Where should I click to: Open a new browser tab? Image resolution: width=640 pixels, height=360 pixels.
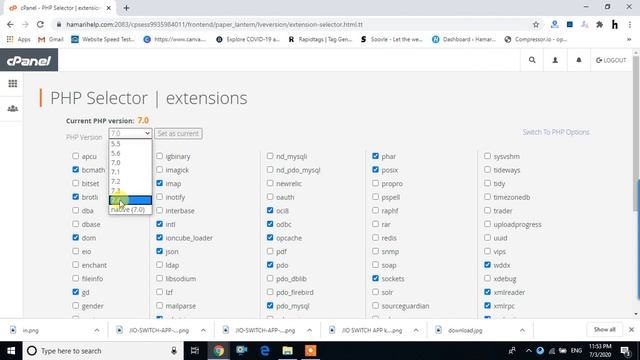point(126,8)
